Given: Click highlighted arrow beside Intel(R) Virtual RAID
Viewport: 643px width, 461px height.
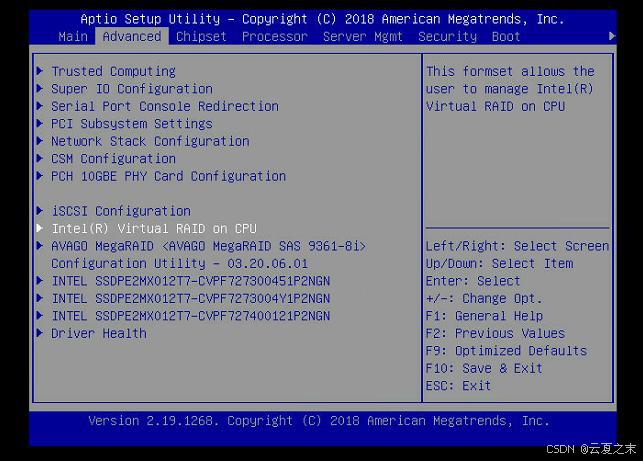Looking at the screenshot, I should click(x=40, y=228).
